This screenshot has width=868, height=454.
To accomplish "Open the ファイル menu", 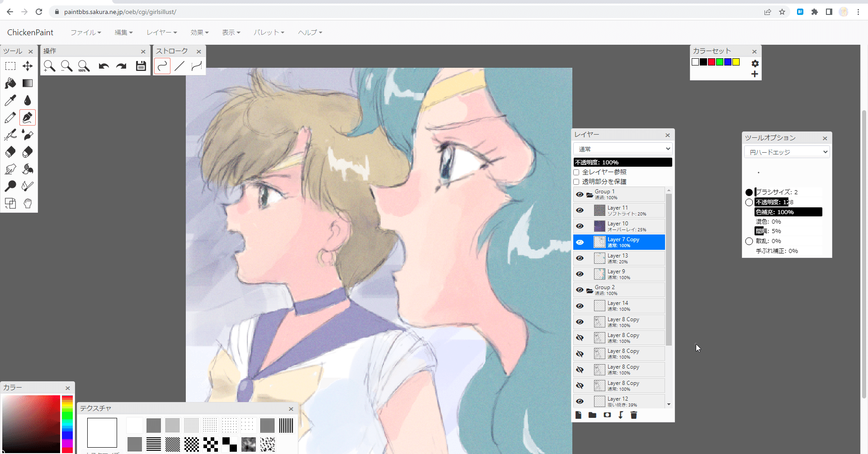I will [85, 33].
